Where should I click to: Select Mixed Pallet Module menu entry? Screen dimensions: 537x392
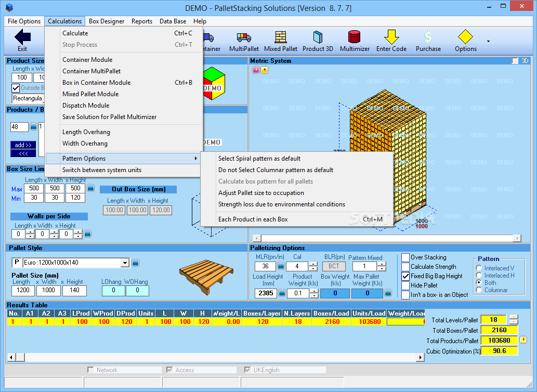(123, 94)
